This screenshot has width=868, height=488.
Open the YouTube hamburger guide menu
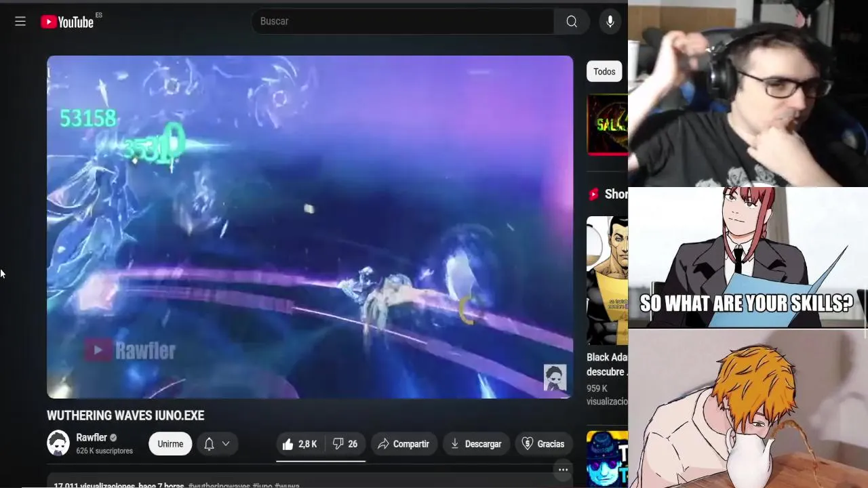coord(20,22)
